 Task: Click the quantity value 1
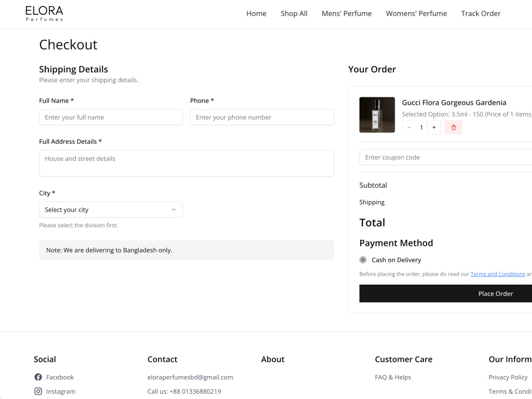421,128
